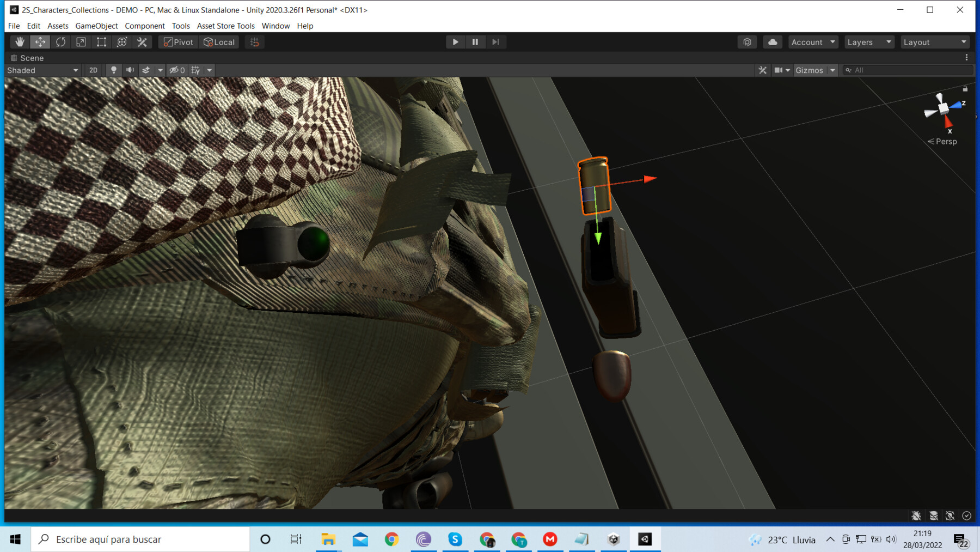Image resolution: width=980 pixels, height=552 pixels.
Task: Select the Move tool
Action: 40,42
